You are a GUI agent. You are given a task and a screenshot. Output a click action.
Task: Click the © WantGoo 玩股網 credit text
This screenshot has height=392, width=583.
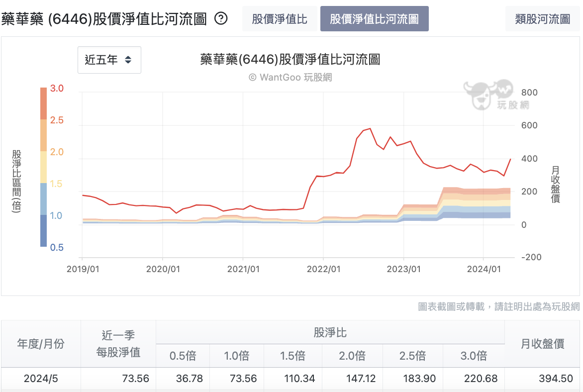(x=291, y=78)
